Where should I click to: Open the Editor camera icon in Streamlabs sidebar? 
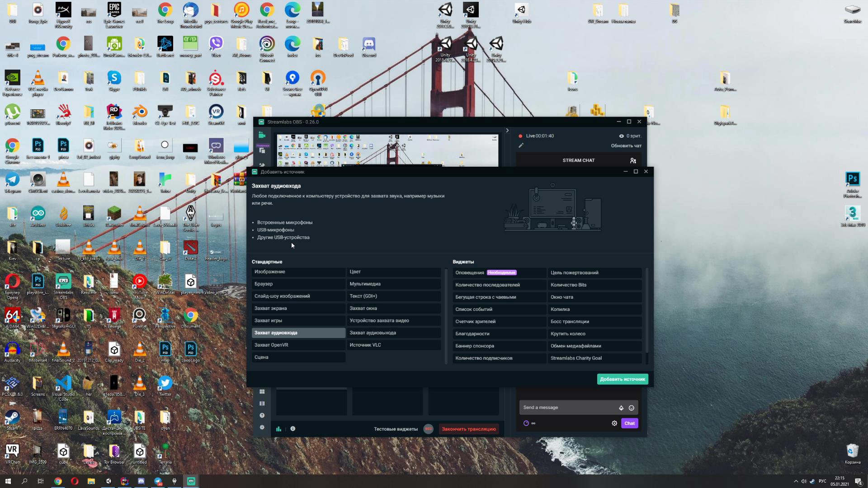tap(262, 135)
